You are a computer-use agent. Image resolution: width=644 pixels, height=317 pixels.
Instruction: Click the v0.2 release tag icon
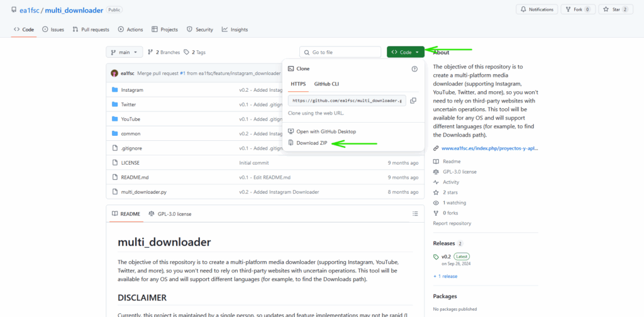(x=436, y=257)
